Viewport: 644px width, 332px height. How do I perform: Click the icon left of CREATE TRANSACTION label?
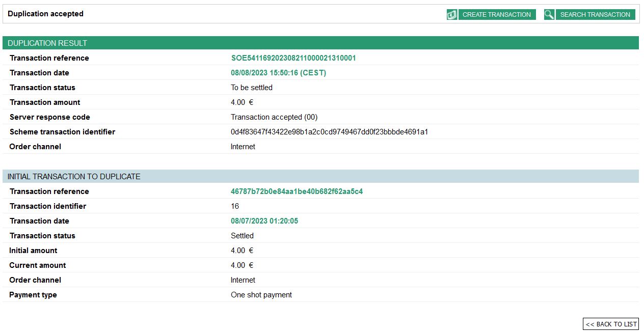click(x=451, y=14)
